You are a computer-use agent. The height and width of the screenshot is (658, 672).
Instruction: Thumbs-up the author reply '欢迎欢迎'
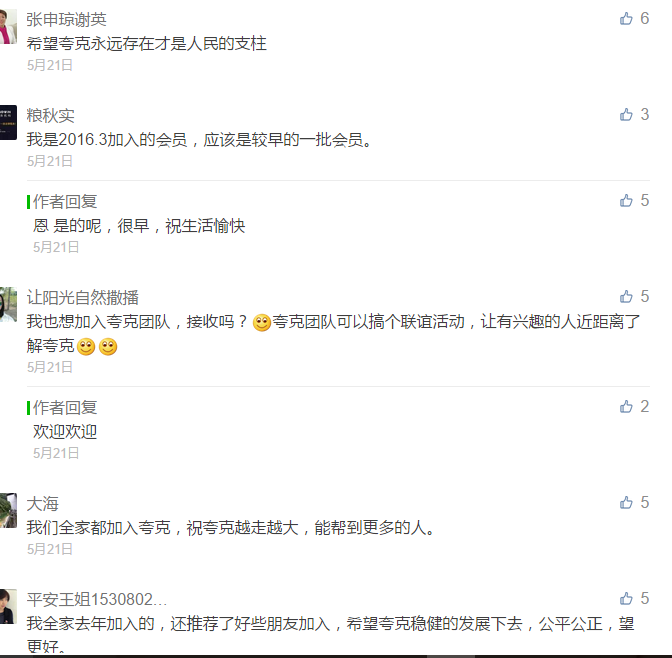coord(626,406)
